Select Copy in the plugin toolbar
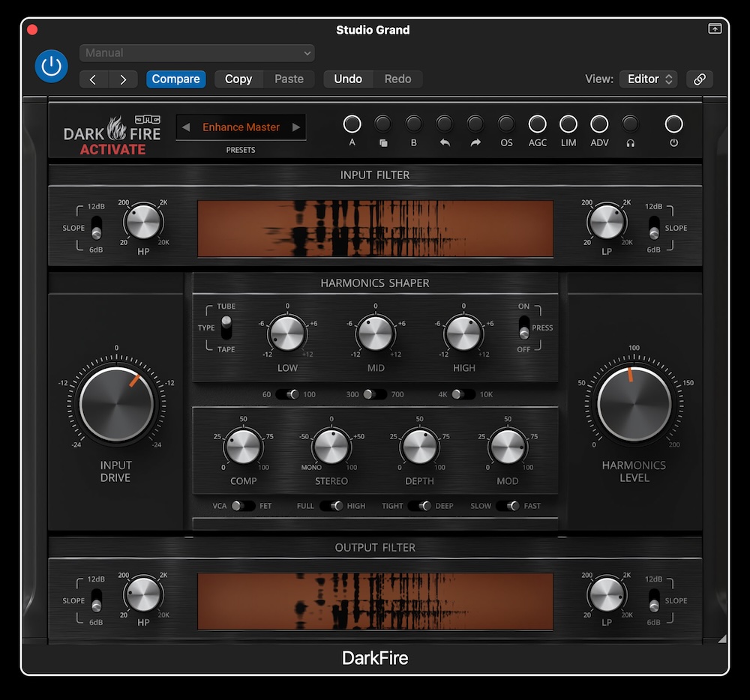Image resolution: width=750 pixels, height=700 pixels. 238,79
